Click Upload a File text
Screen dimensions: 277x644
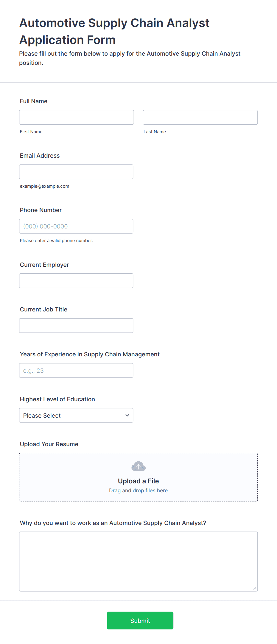pos(138,481)
